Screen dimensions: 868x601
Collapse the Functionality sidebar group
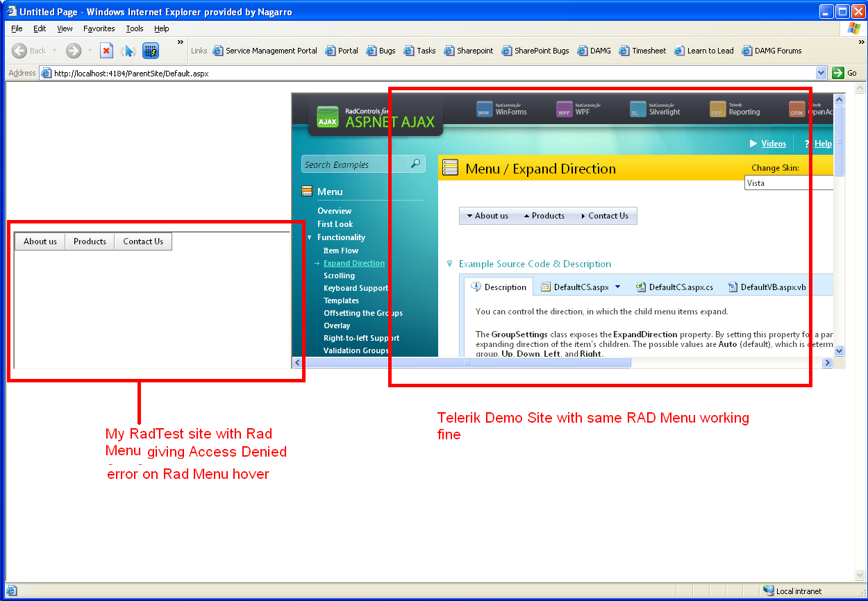(x=310, y=237)
